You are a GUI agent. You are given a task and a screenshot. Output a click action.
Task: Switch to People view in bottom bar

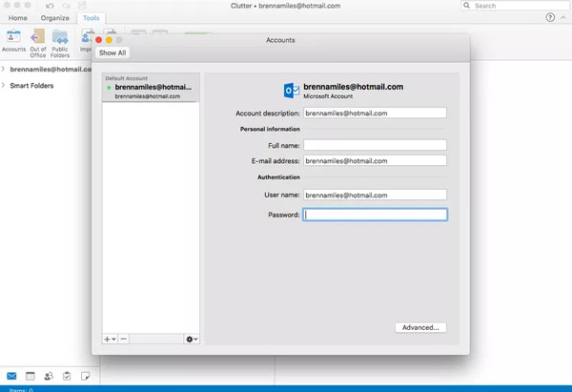coord(49,376)
